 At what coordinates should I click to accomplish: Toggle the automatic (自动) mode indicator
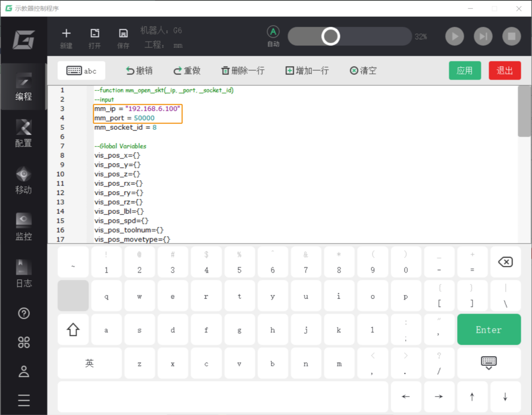coord(273,36)
